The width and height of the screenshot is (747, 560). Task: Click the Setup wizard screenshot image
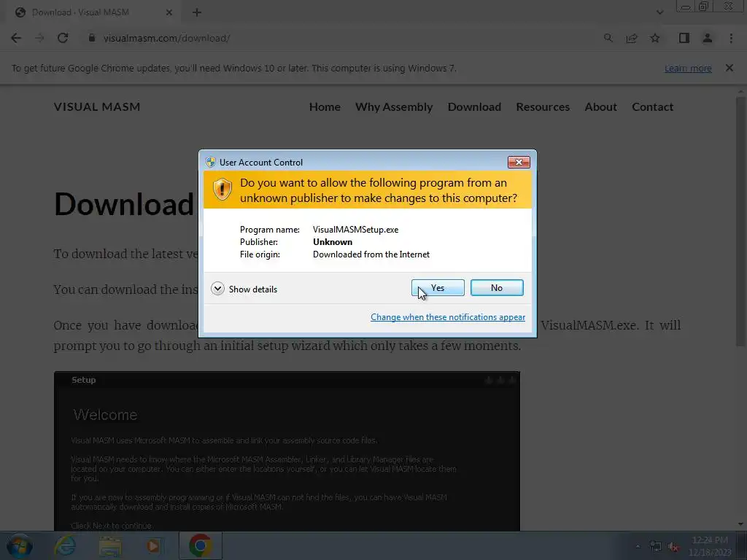[287, 451]
